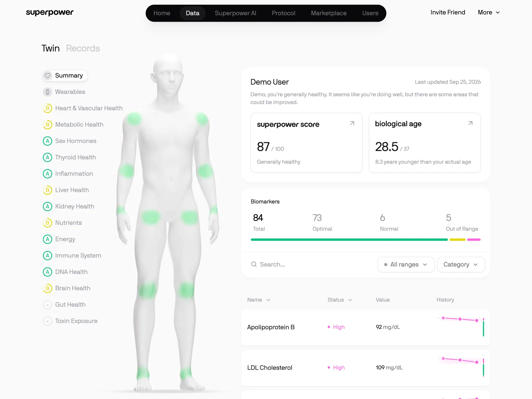Sort biomarkers by the Name column
The width and height of the screenshot is (532, 399).
[259, 300]
